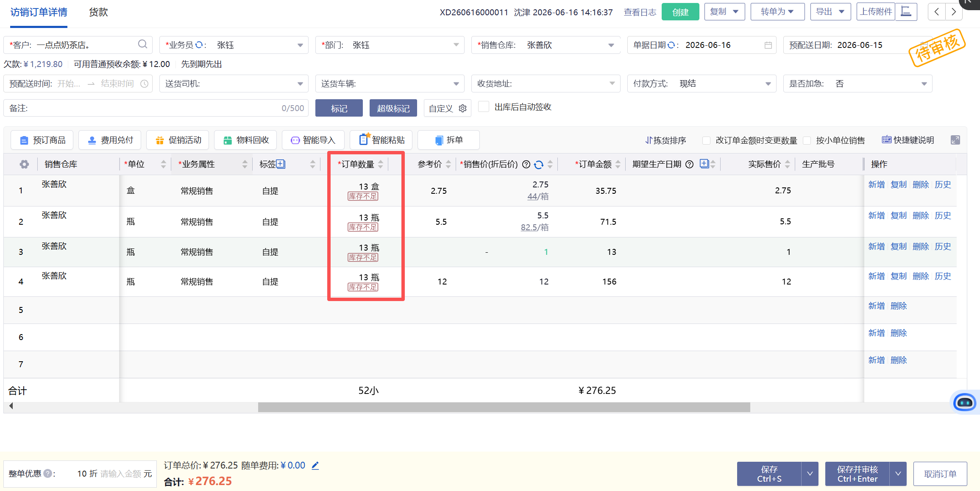Open the robot assistant icon
The height and width of the screenshot is (491, 980).
[965, 402]
